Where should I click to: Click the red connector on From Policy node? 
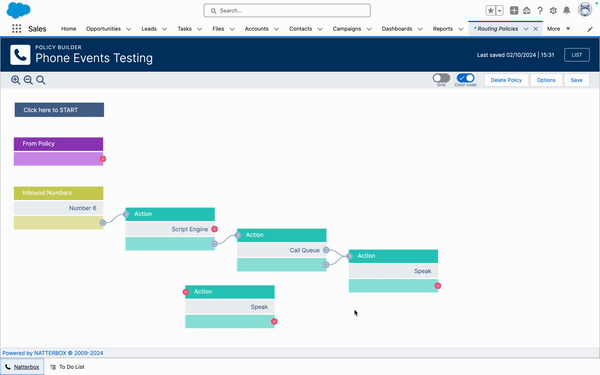[103, 159]
